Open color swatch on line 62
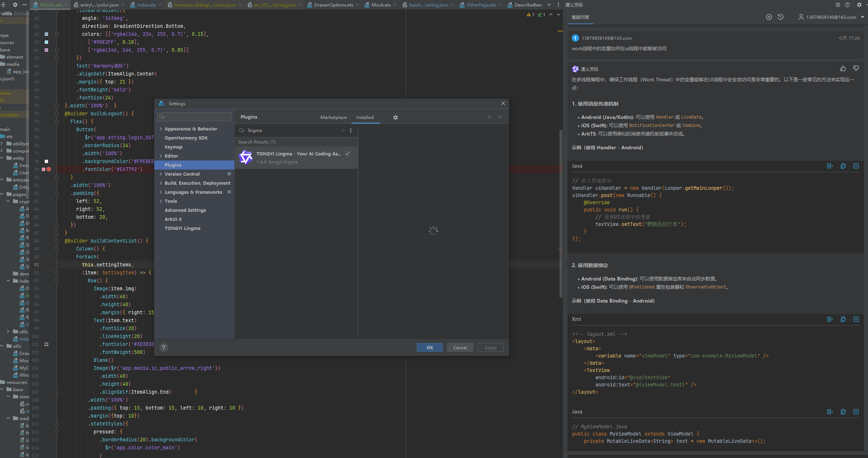The image size is (868, 458). point(46,34)
